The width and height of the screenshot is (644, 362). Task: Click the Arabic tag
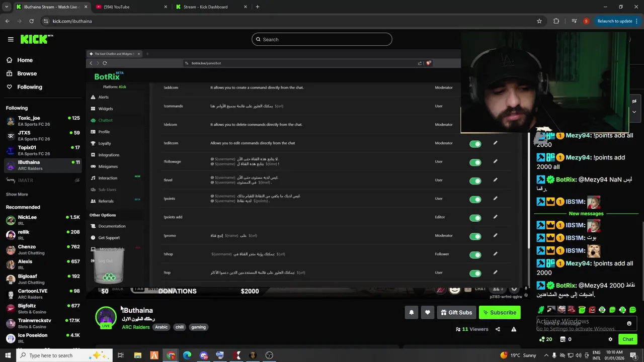(x=161, y=327)
